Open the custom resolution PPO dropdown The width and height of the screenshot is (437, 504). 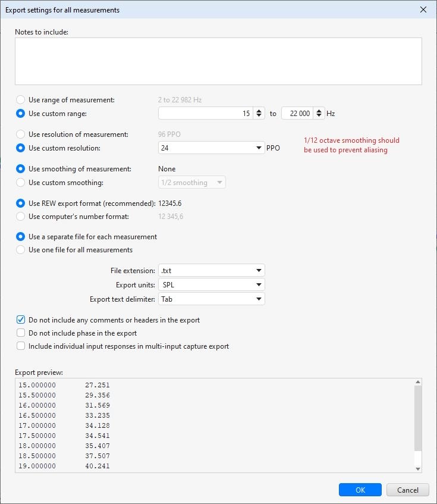pyautogui.click(x=259, y=148)
